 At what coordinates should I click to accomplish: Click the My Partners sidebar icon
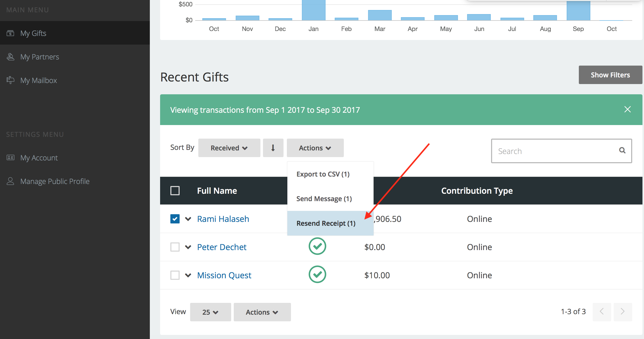click(x=10, y=57)
